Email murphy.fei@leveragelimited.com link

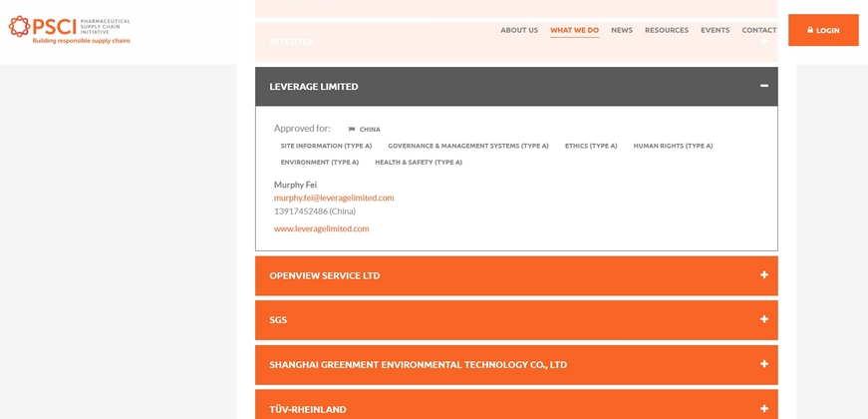[x=334, y=198]
